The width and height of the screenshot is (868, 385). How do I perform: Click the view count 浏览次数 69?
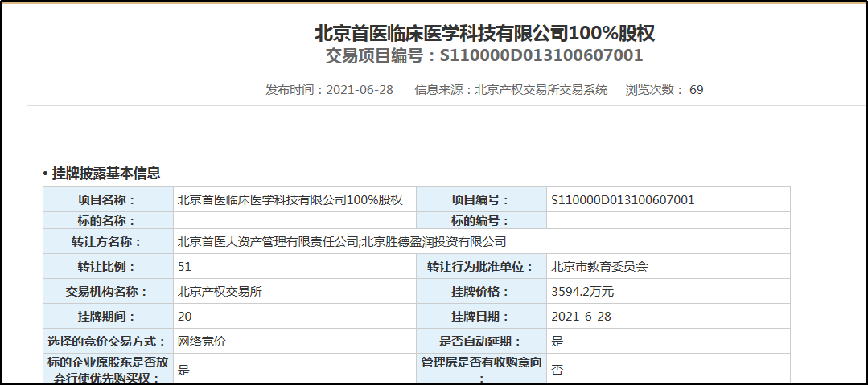coord(664,89)
